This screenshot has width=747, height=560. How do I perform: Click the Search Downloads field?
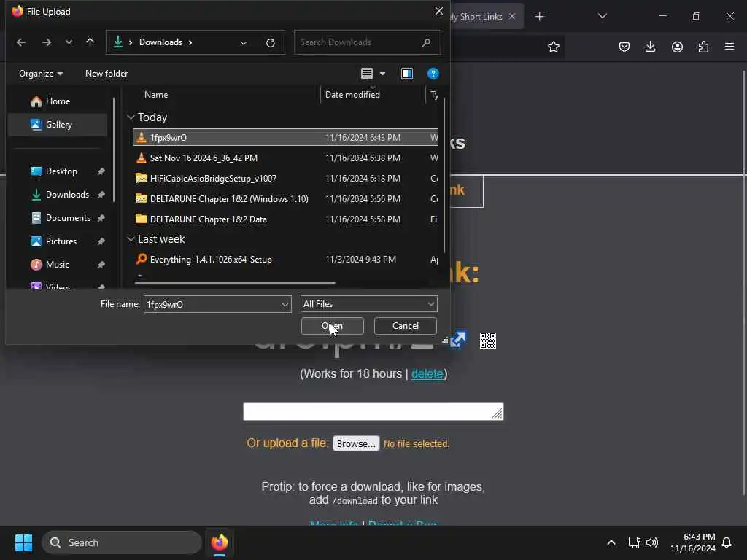pos(368,42)
